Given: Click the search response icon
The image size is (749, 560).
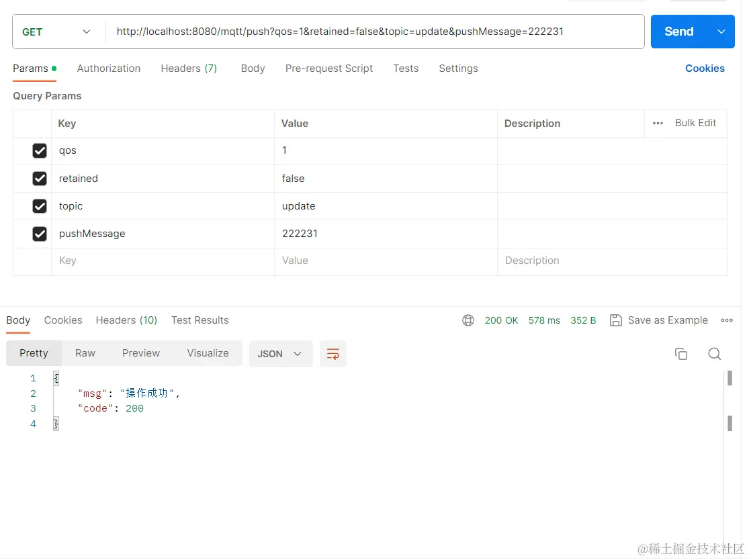Looking at the screenshot, I should click(714, 354).
